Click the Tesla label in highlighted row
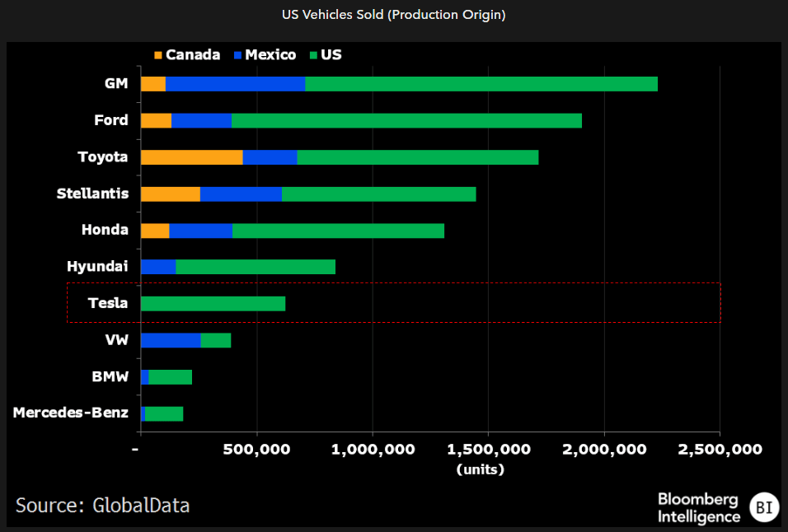Viewport: 788px width, 532px height. (108, 303)
